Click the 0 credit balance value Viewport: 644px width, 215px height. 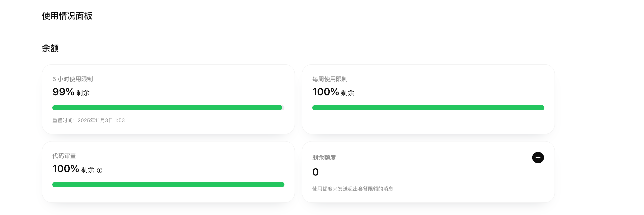pyautogui.click(x=315, y=172)
